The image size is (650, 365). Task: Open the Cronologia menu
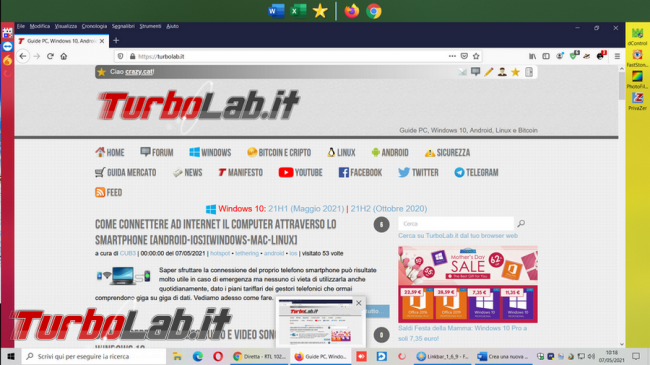click(94, 26)
